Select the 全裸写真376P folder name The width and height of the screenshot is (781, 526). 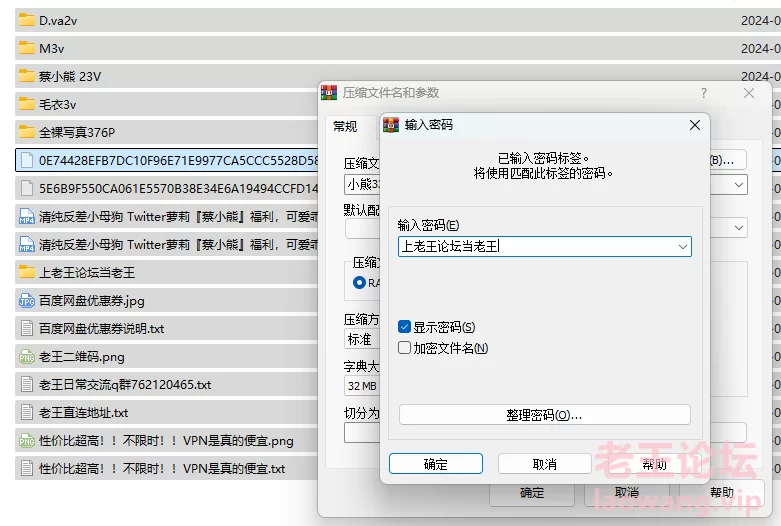[x=77, y=132]
